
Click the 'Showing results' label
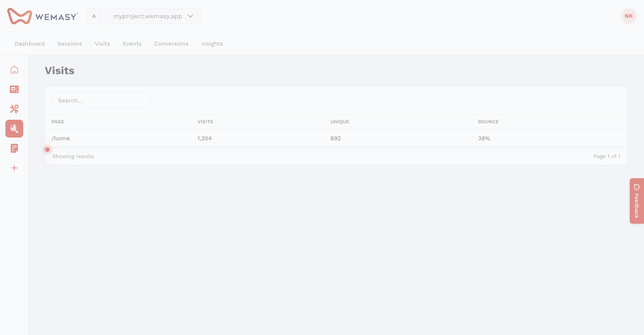click(x=73, y=156)
